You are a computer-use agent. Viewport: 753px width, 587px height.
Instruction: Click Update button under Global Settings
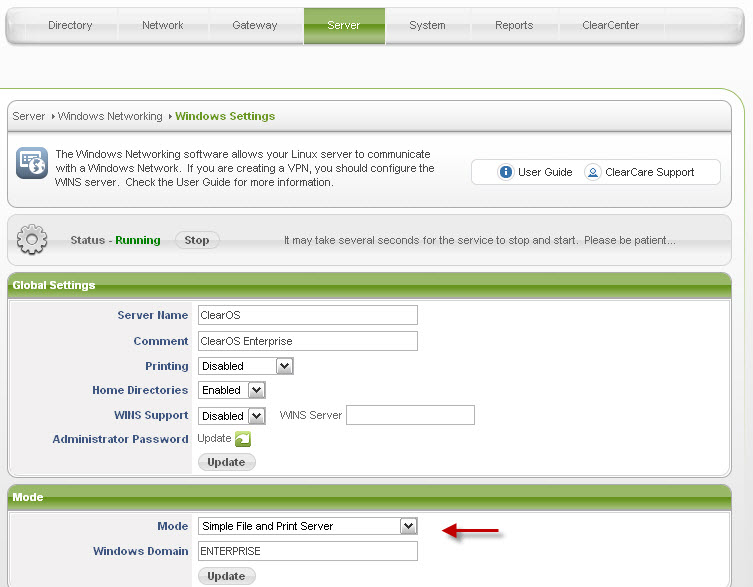227,462
